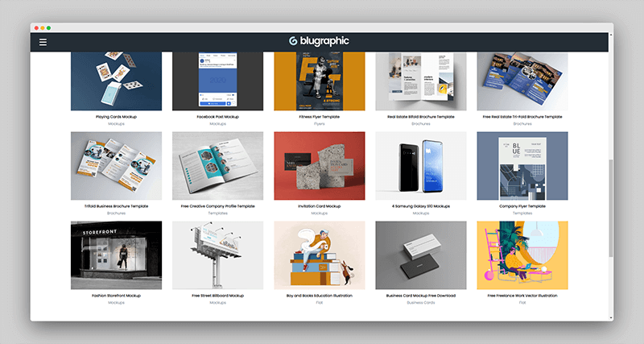
Task: View Free Creative Company Profile Template thumbnail
Action: pyautogui.click(x=217, y=166)
